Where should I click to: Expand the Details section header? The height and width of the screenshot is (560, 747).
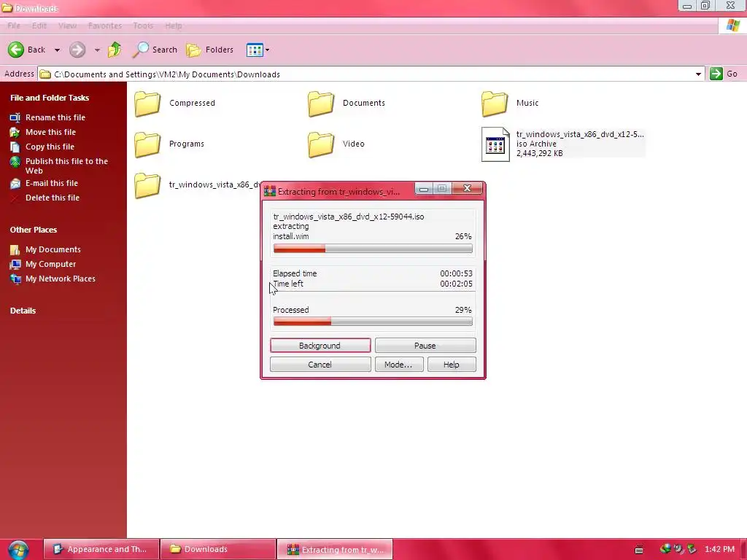[x=23, y=311]
